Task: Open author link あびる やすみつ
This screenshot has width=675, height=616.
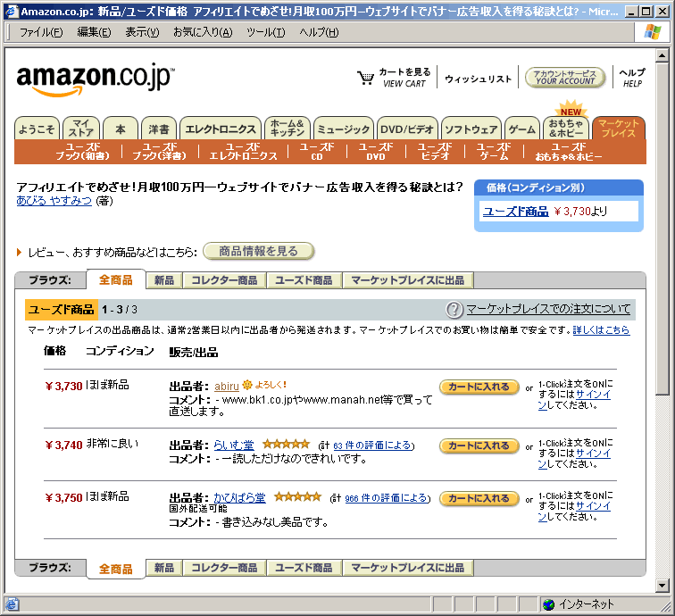Action: 54,201
